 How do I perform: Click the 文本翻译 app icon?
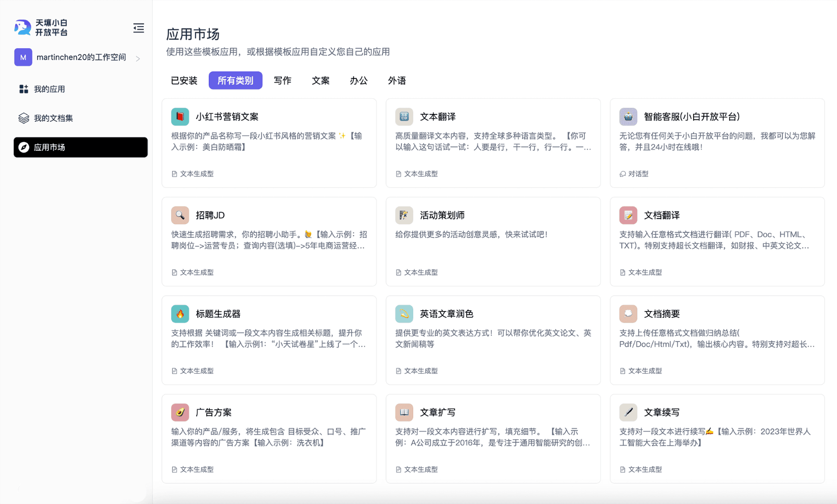click(403, 117)
